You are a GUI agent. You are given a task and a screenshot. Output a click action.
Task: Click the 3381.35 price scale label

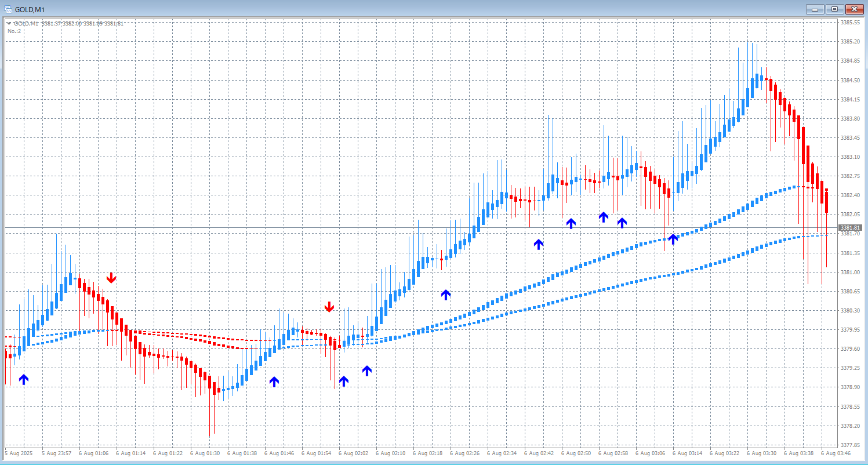(x=850, y=253)
